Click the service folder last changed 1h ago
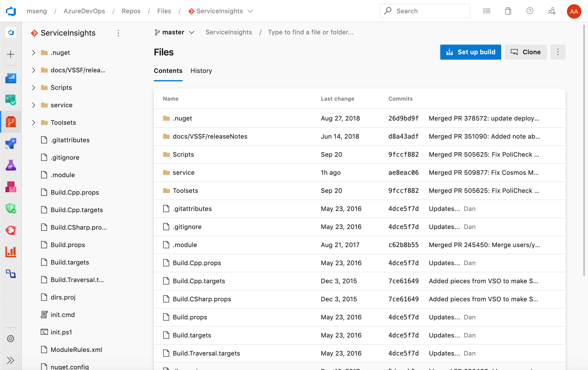The image size is (588, 370). click(183, 172)
